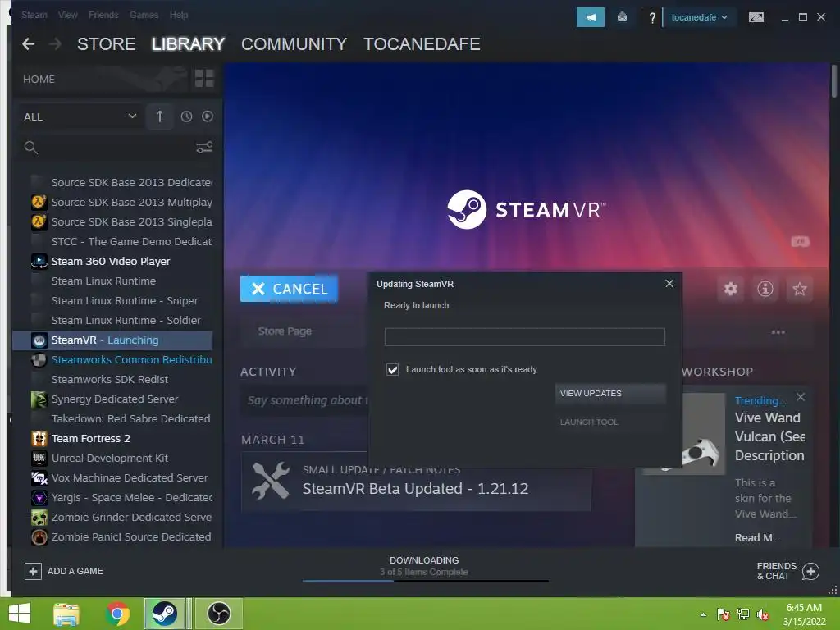The image size is (840, 630).
Task: Open SteamVR manage gear icon
Action: pos(731,289)
